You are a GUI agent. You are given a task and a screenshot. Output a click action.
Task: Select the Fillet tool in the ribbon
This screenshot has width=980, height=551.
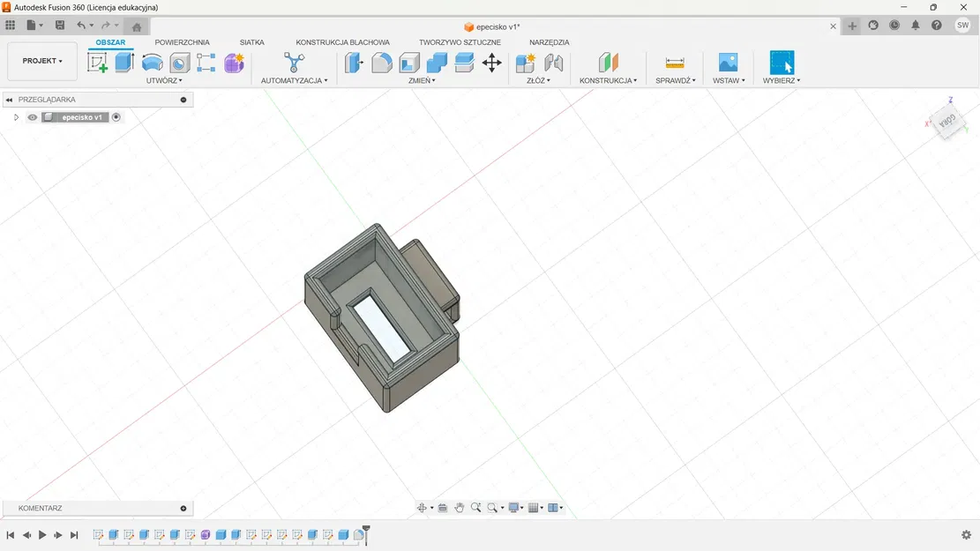click(381, 63)
